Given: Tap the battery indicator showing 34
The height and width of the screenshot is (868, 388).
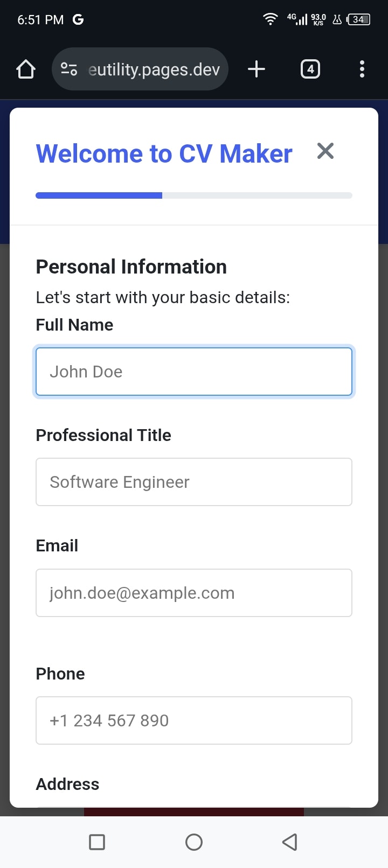Looking at the screenshot, I should (x=359, y=19).
